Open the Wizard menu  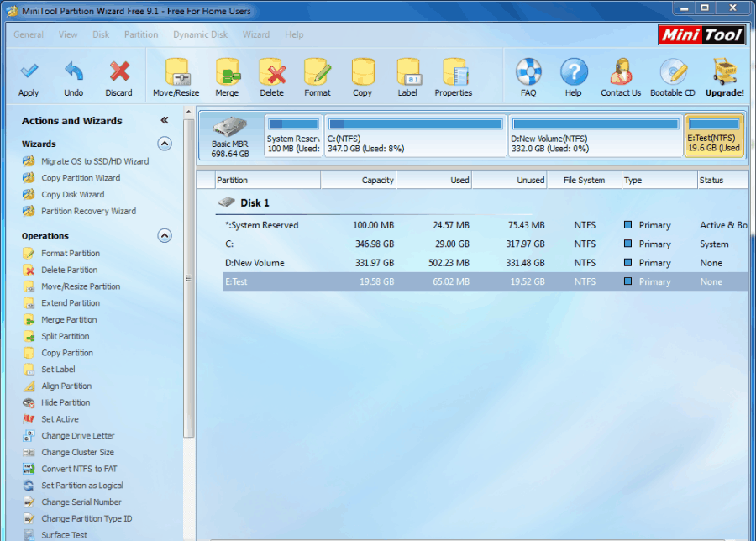(256, 34)
